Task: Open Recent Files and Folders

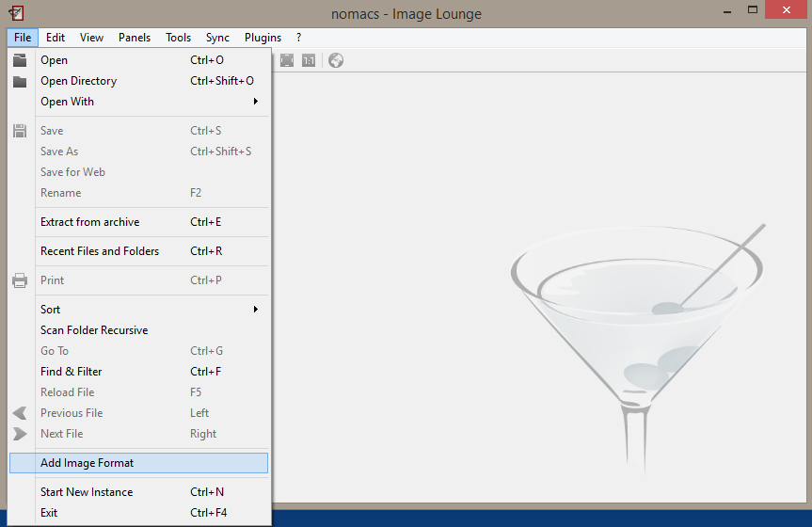Action: coord(139,251)
